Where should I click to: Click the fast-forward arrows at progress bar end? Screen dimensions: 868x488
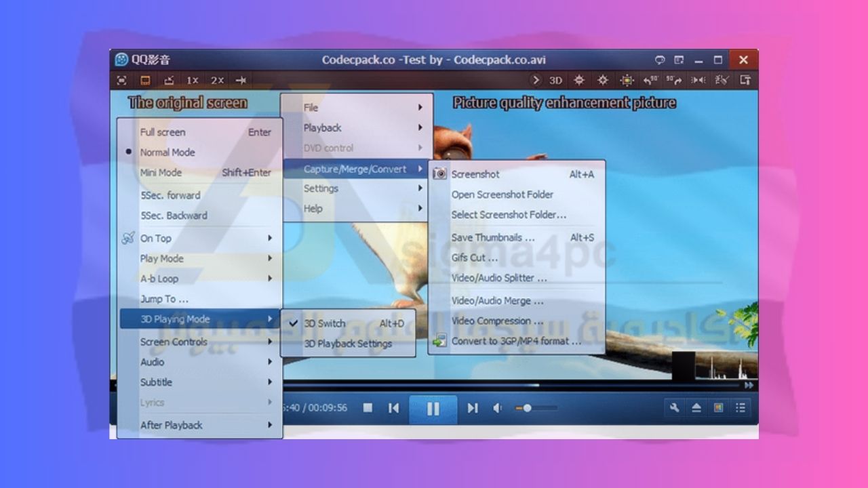749,385
